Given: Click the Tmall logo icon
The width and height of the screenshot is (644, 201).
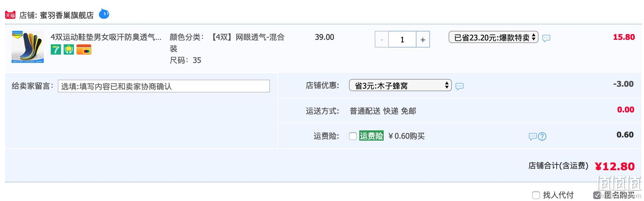Looking at the screenshot, I should (10, 15).
